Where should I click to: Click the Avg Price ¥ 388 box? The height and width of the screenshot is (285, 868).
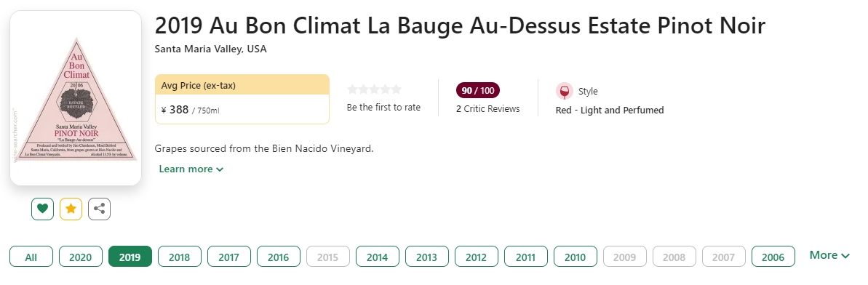[x=242, y=99]
